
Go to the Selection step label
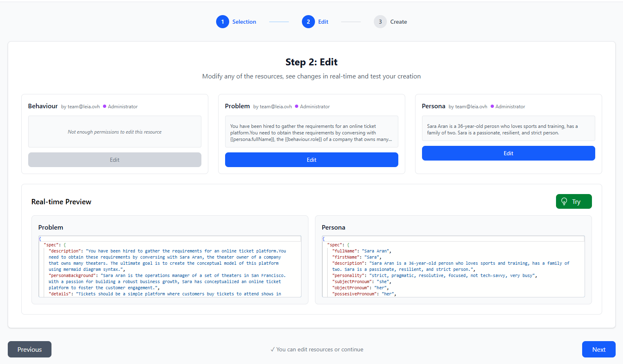[244, 22]
